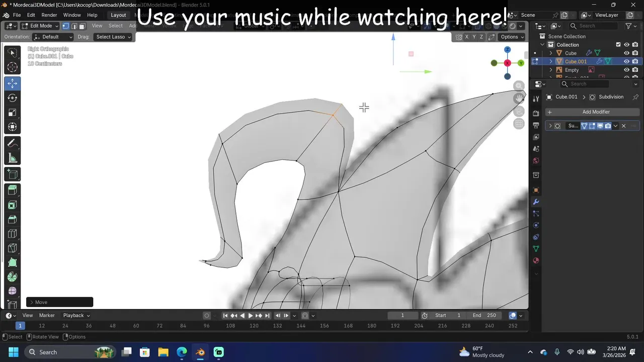This screenshot has width=644, height=362.
Task: Activate the Move tool
Action: [13, 83]
